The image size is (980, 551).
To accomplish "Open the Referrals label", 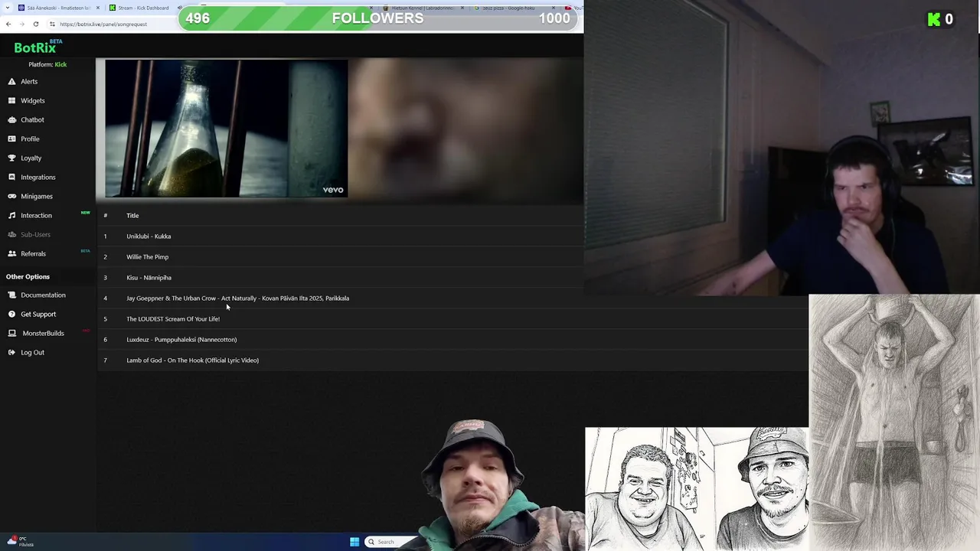I will 33,253.
